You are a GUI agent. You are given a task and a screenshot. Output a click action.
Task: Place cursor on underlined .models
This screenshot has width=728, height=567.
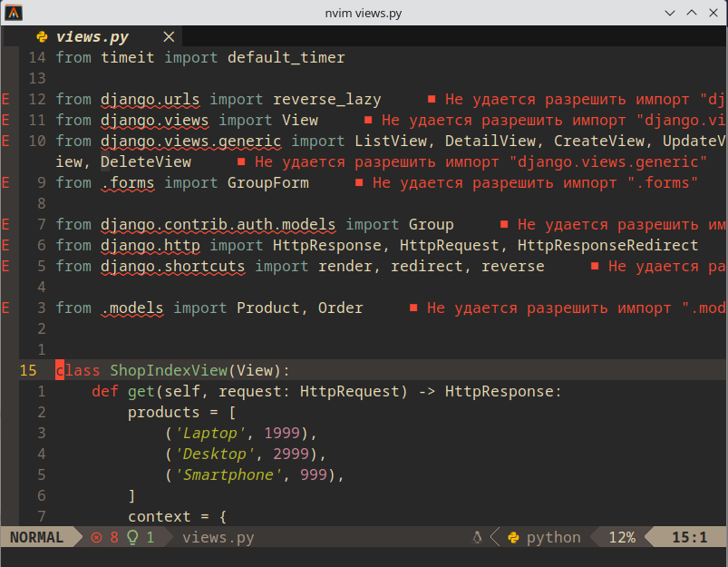pos(131,308)
